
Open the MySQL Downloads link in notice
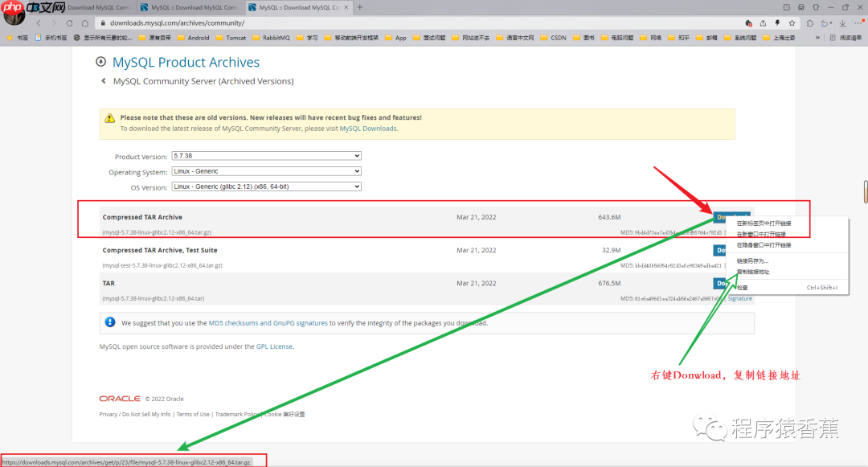368,129
